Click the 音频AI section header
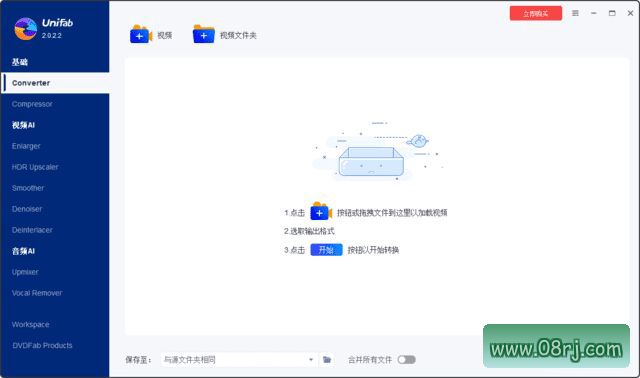The width and height of the screenshot is (640, 378). (x=23, y=251)
